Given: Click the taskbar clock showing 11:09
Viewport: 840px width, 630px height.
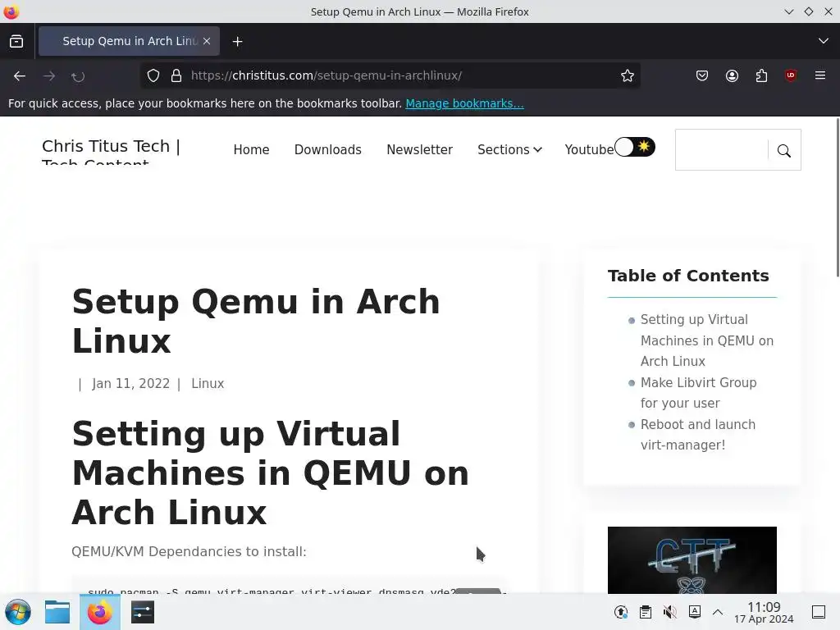Looking at the screenshot, I should (x=764, y=612).
